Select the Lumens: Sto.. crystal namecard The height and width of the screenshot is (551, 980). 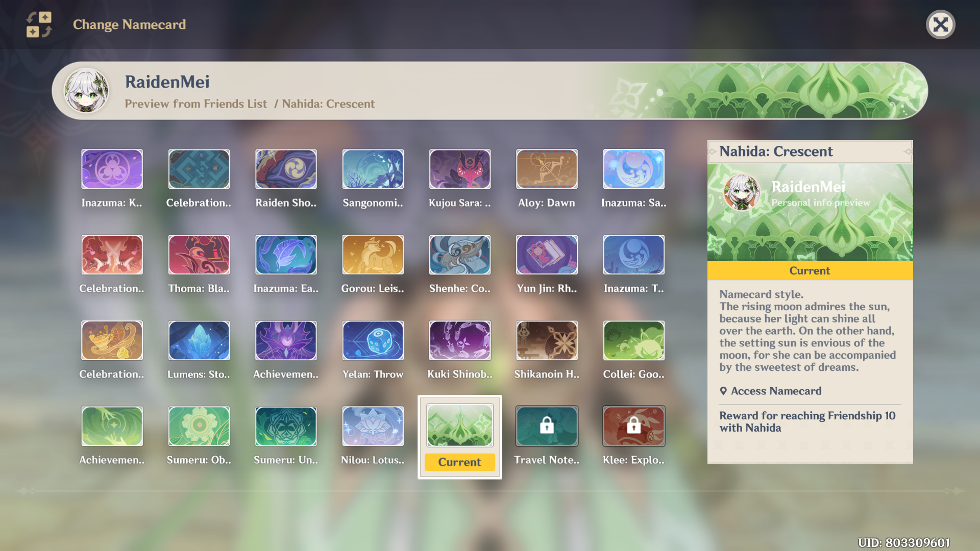click(x=199, y=340)
